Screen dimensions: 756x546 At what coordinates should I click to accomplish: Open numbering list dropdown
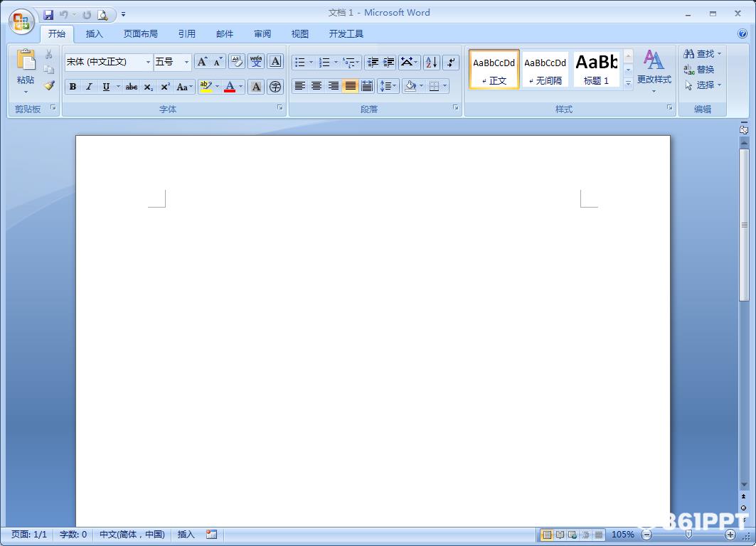pyautogui.click(x=336, y=62)
